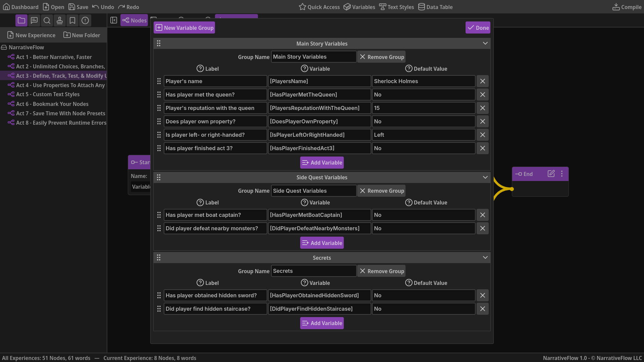Delete Did player defeat nearby monsters variable

[483, 228]
